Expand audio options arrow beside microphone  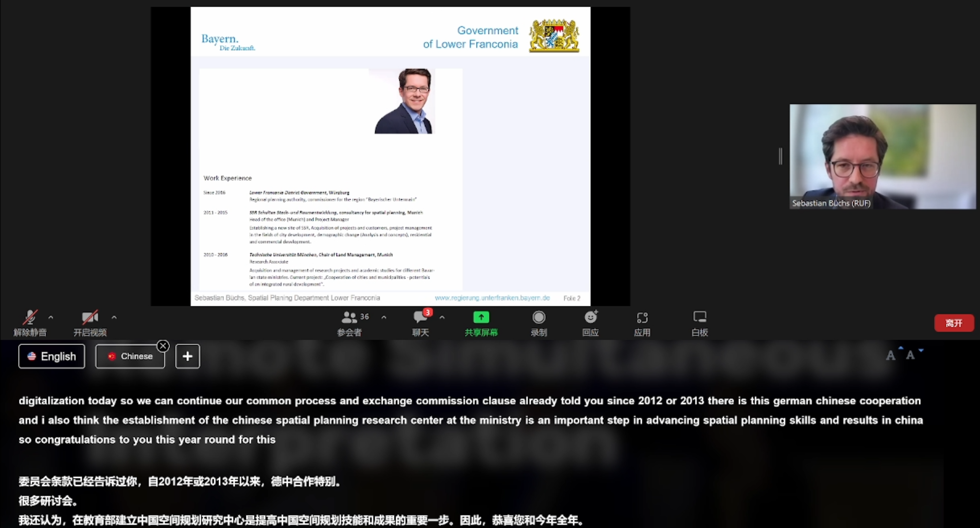coord(51,317)
